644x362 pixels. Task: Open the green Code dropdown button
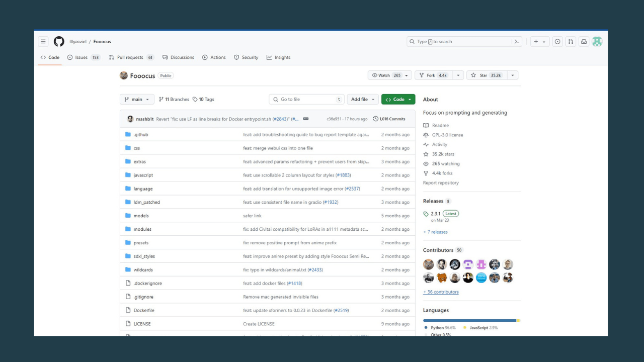click(398, 100)
